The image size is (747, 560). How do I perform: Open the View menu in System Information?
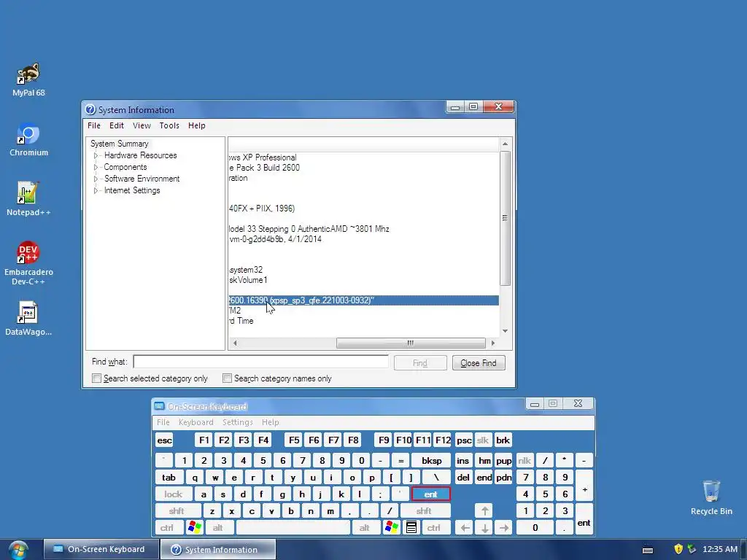(x=142, y=125)
